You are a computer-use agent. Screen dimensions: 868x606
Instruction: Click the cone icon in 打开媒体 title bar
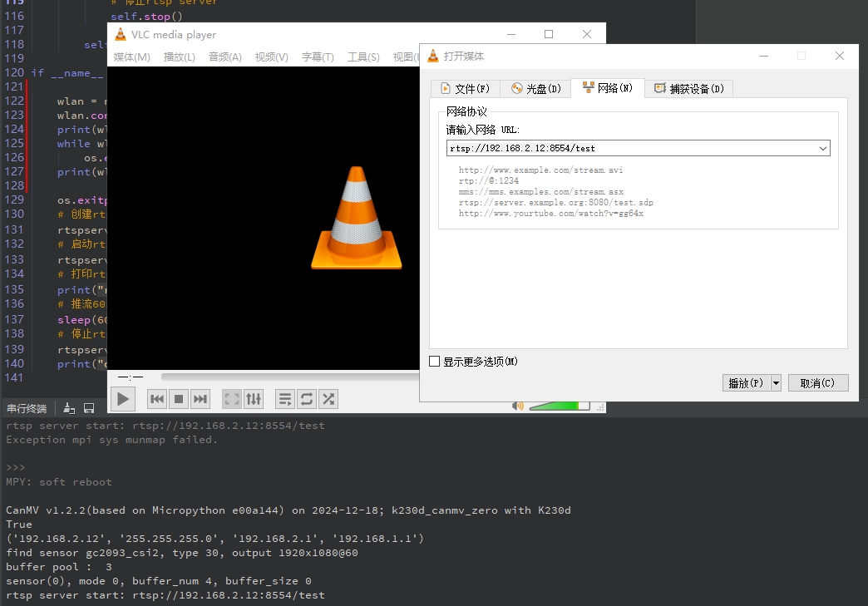433,56
